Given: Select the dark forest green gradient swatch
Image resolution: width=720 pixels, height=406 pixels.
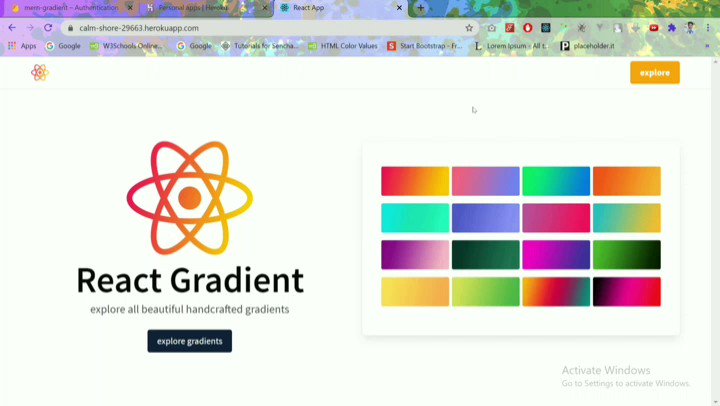Looking at the screenshot, I should tap(486, 255).
